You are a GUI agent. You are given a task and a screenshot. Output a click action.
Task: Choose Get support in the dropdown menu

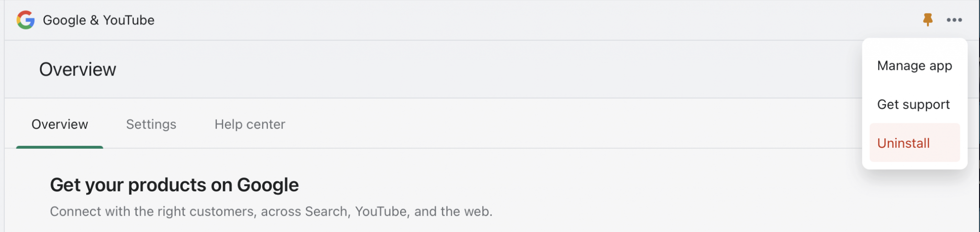click(913, 104)
